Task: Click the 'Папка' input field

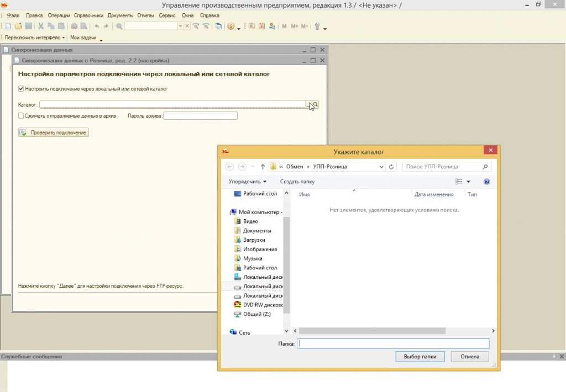Action: [393, 343]
